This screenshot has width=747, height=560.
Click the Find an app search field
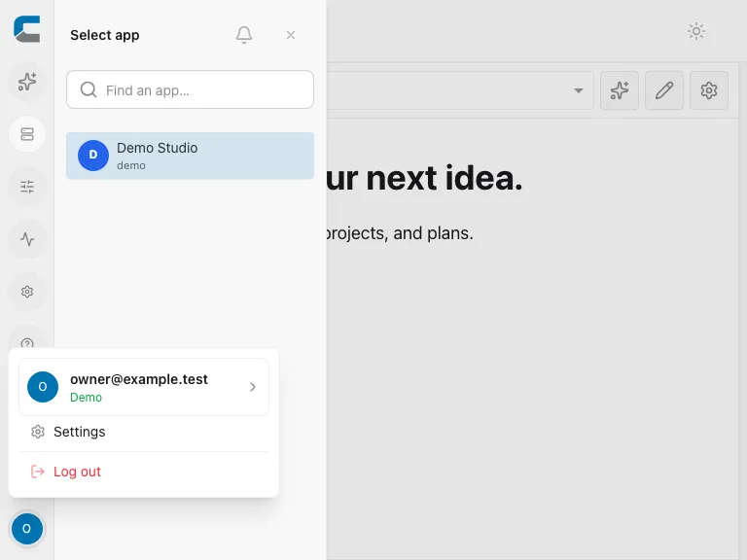point(190,89)
